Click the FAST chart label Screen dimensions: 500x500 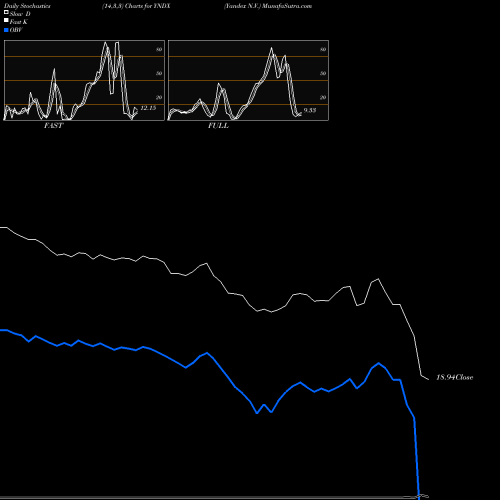pos(53,126)
